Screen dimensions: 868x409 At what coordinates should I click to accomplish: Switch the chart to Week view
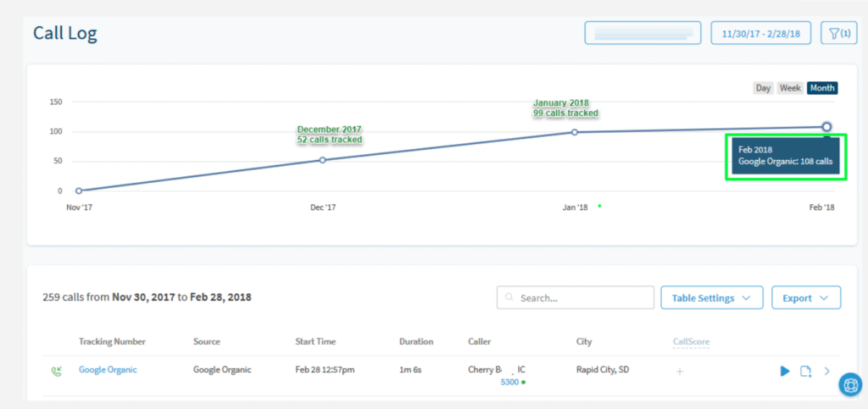(790, 88)
